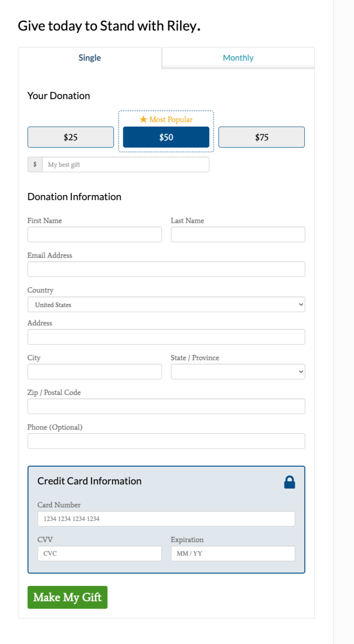Image resolution: width=354 pixels, height=644 pixels.
Task: Switch to the Single donation tab
Action: (90, 58)
